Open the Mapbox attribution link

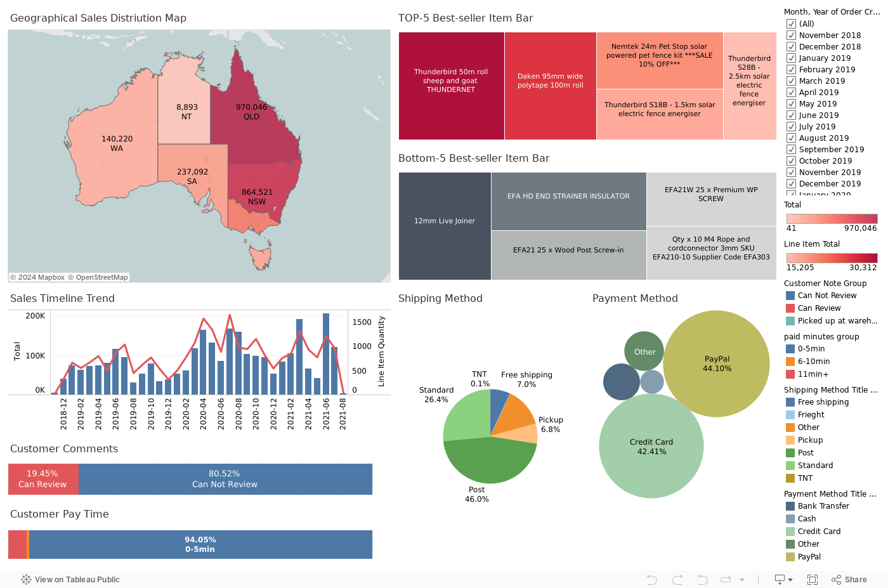point(37,277)
